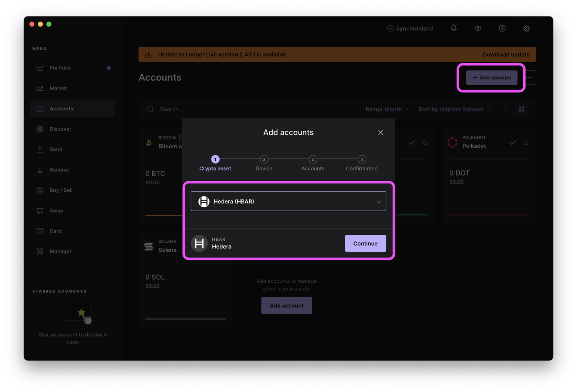Select the Accounts menu item
The width and height of the screenshot is (577, 392).
click(x=62, y=108)
